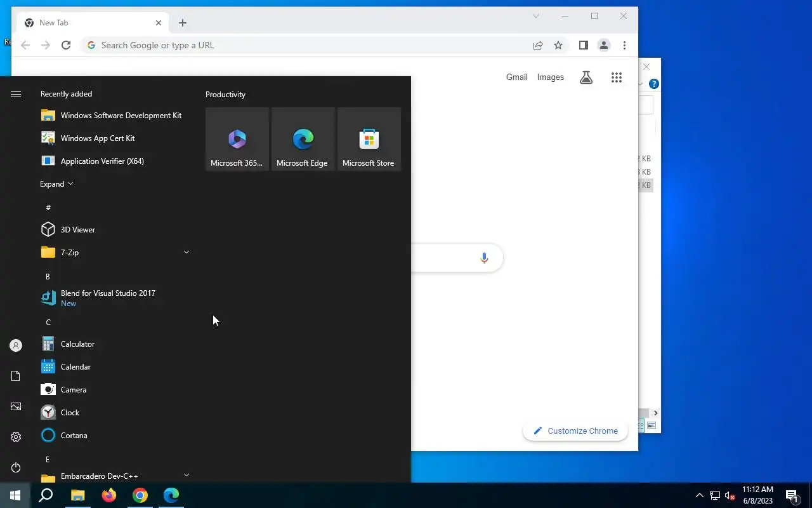Open taskbar search magnifier
This screenshot has height=508, width=812.
pos(46,495)
